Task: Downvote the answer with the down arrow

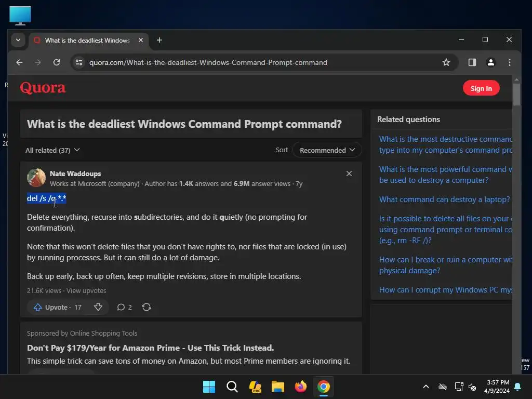Action: point(98,307)
